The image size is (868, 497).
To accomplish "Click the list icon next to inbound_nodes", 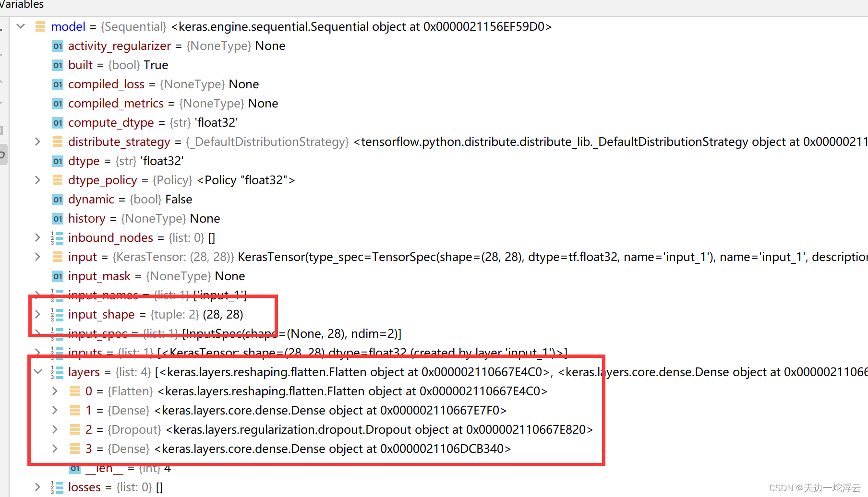I will pos(57,237).
